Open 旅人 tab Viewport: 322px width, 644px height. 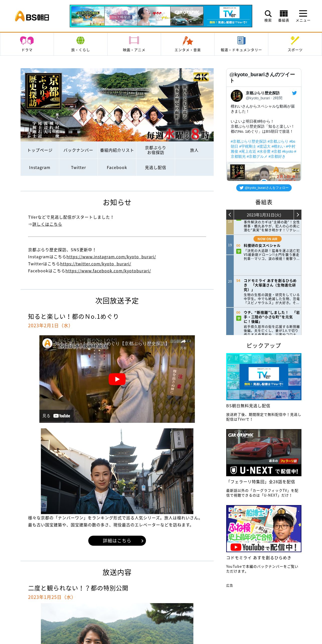194,150
